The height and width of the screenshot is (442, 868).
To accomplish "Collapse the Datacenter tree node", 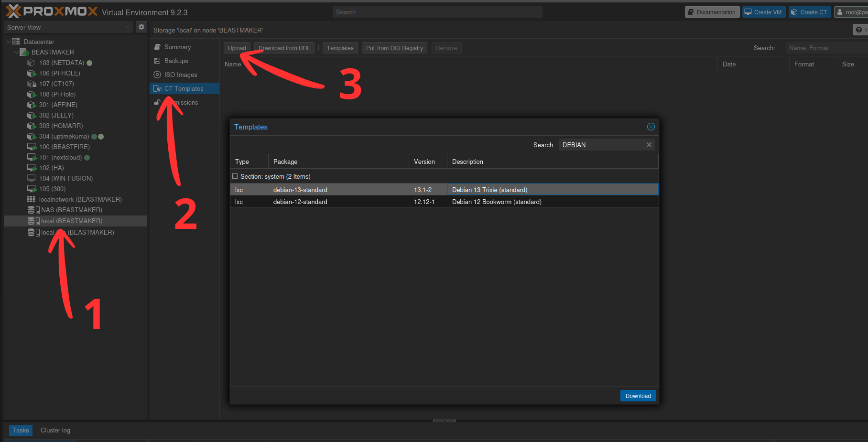I will click(9, 42).
